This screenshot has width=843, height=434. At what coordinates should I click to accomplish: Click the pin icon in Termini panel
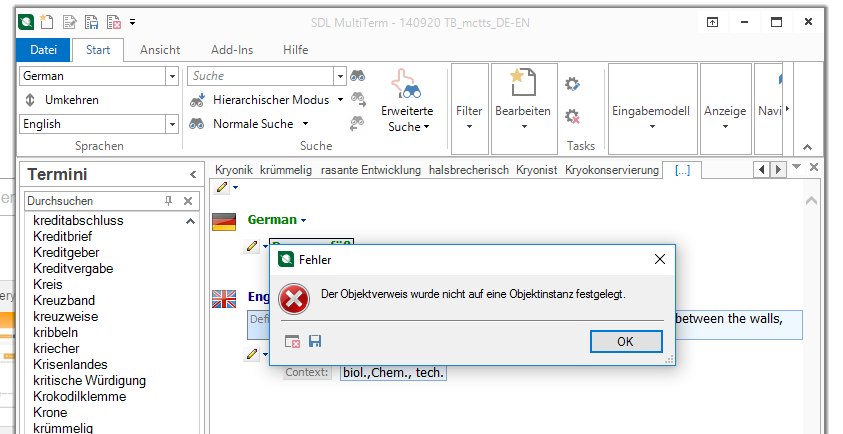click(x=168, y=201)
